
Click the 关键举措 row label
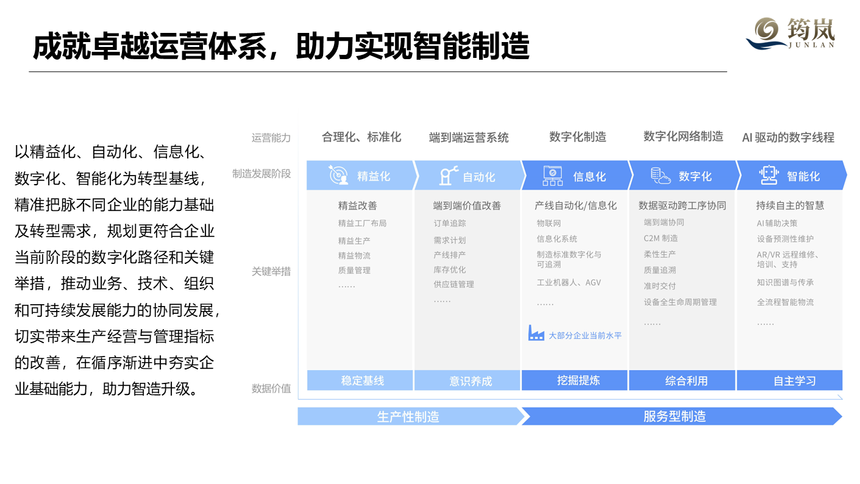pos(271,272)
